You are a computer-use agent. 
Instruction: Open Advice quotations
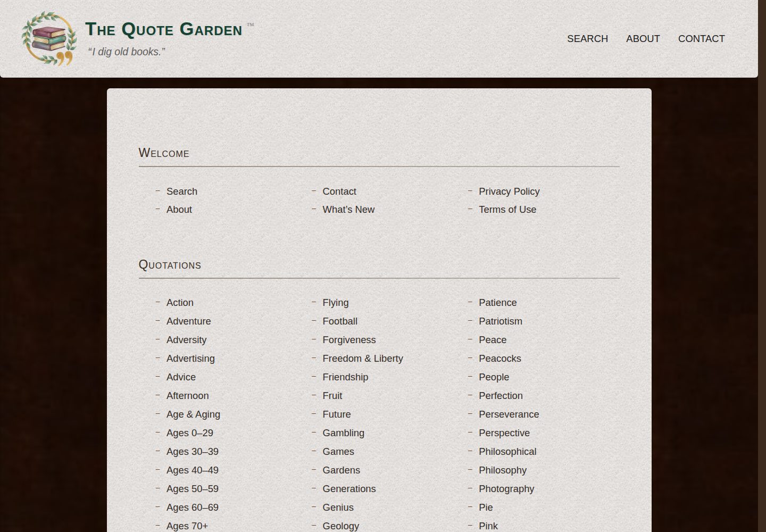click(x=181, y=377)
